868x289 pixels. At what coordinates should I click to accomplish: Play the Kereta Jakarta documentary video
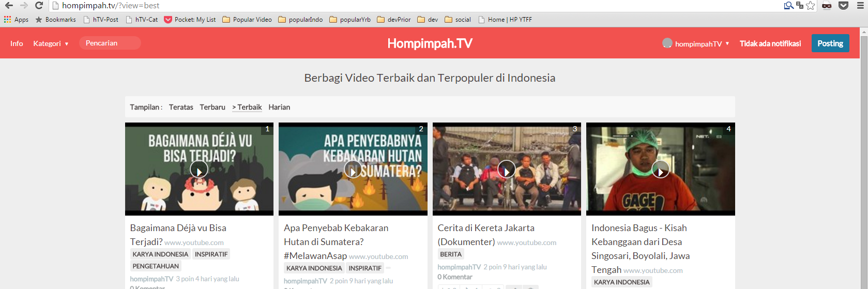507,169
